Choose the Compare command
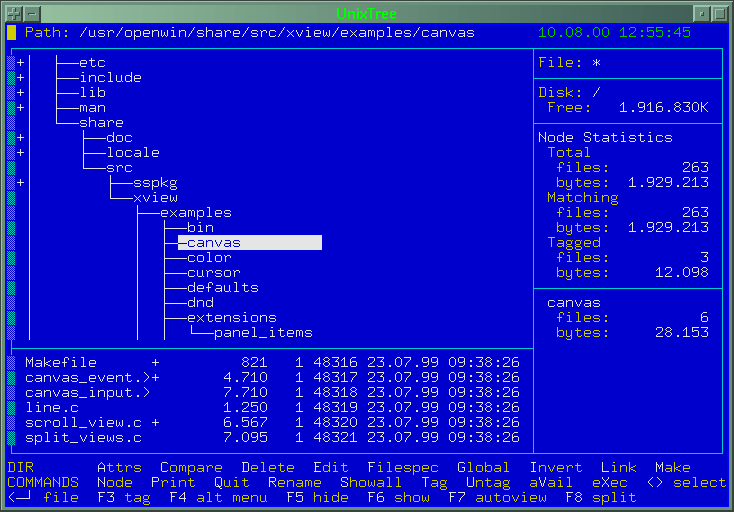Viewport: 734px width, 512px height. tap(191, 467)
